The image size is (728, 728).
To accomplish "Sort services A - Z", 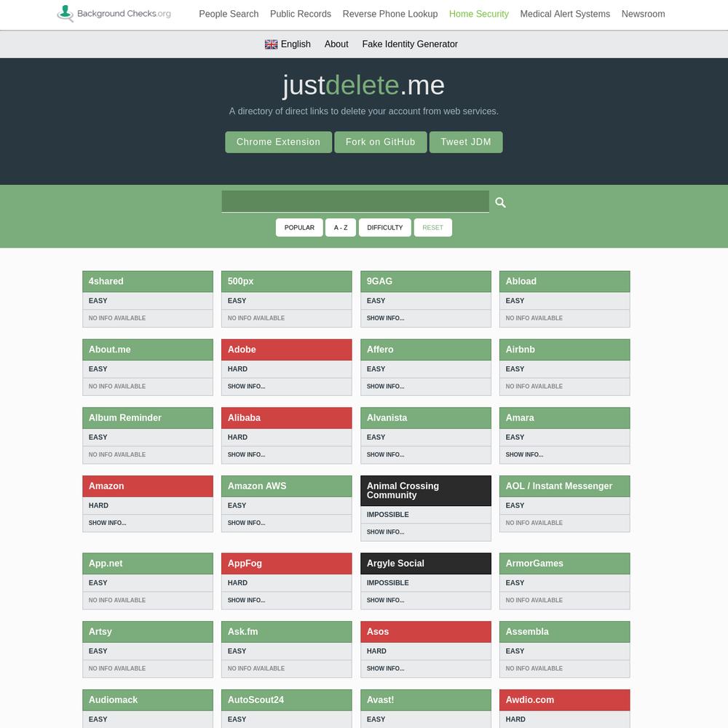I will (x=340, y=227).
